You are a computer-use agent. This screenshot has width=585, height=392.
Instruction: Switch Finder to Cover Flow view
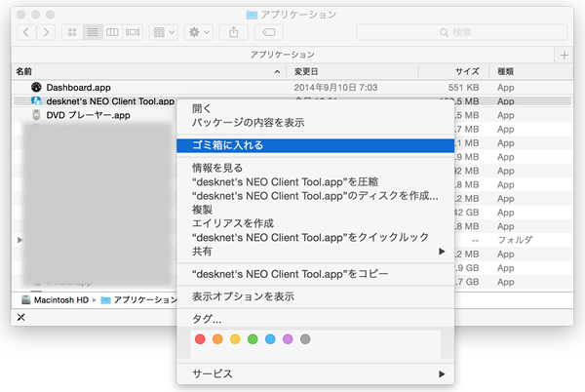click(133, 32)
